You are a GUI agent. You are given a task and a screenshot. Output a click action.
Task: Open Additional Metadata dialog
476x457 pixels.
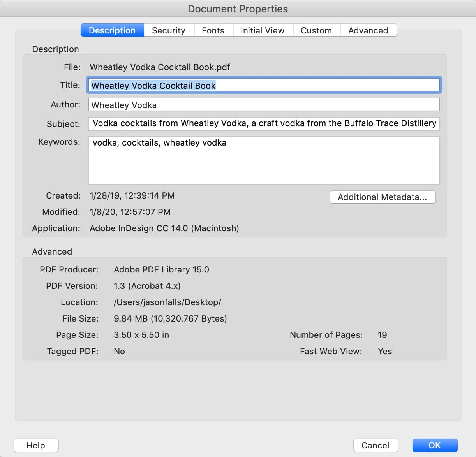click(383, 197)
